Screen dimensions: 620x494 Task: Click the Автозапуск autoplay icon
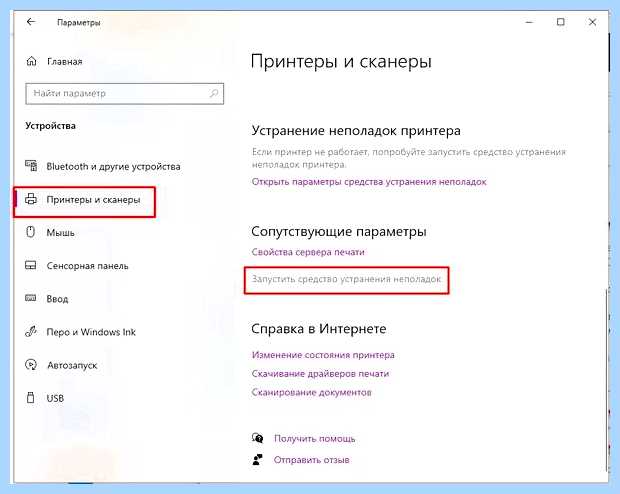point(31,365)
